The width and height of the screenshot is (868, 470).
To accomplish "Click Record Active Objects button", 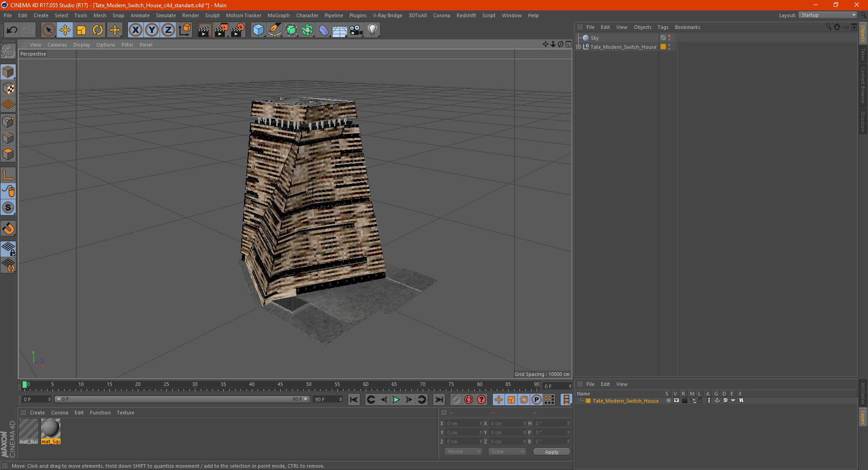I will tap(456, 399).
